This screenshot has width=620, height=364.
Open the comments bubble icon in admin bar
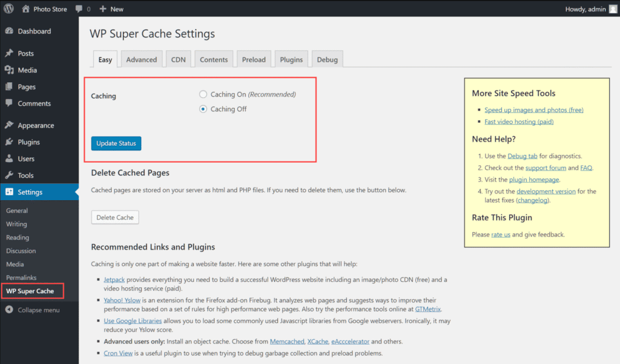[79, 9]
